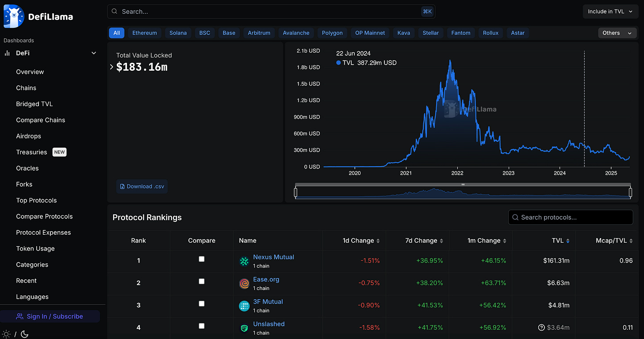Viewport: 644px width, 339px height.
Task: Select the Ethereum chain tab
Action: 145,33
